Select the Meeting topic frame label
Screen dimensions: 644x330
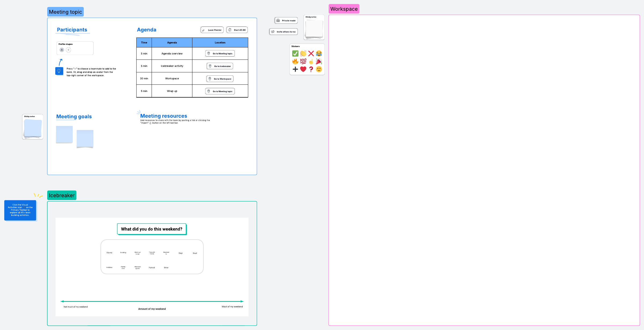(65, 12)
